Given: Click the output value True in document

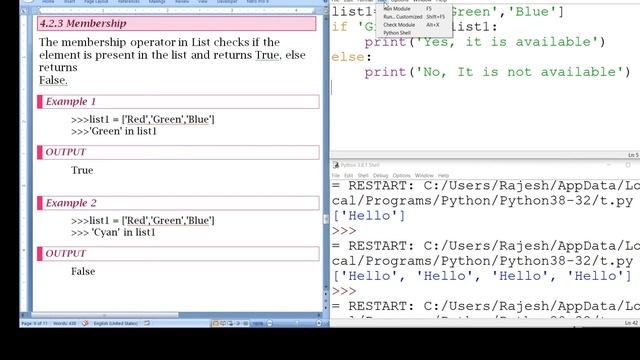Looking at the screenshot, I should [82, 170].
